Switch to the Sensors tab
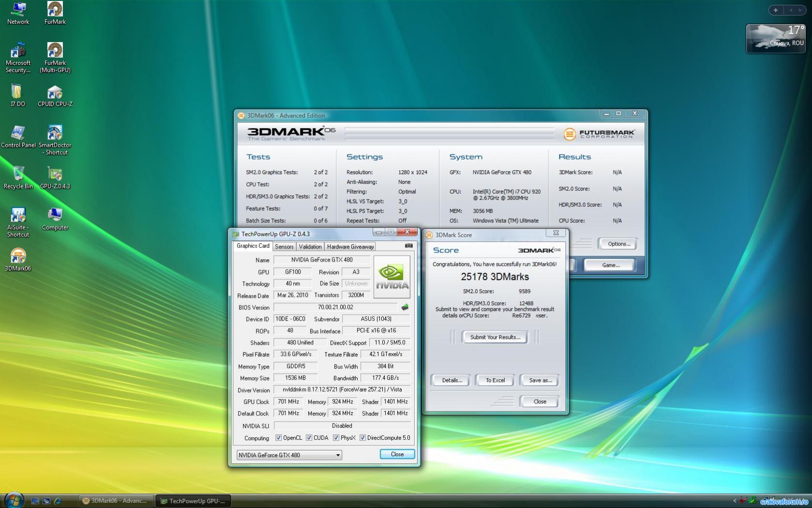The height and width of the screenshot is (508, 812). tap(284, 246)
